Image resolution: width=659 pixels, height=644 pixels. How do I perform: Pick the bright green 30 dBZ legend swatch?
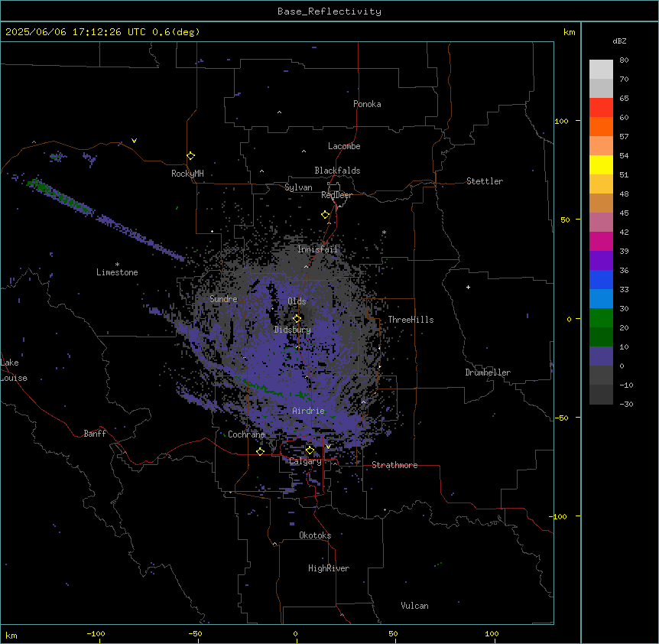[x=601, y=318]
